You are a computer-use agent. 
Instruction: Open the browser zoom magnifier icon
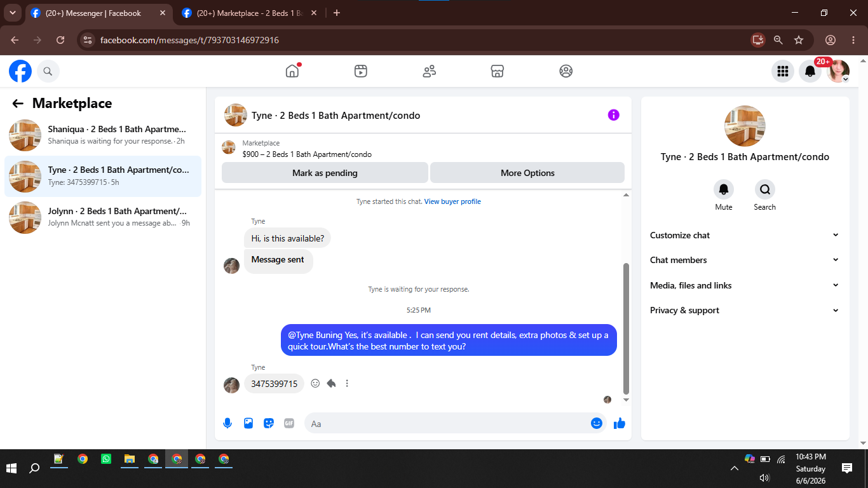[778, 40]
